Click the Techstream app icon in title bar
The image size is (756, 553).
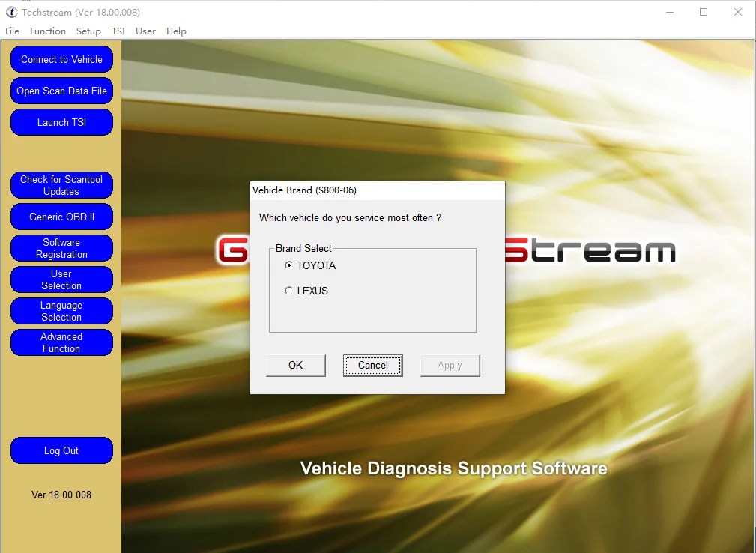pos(11,12)
